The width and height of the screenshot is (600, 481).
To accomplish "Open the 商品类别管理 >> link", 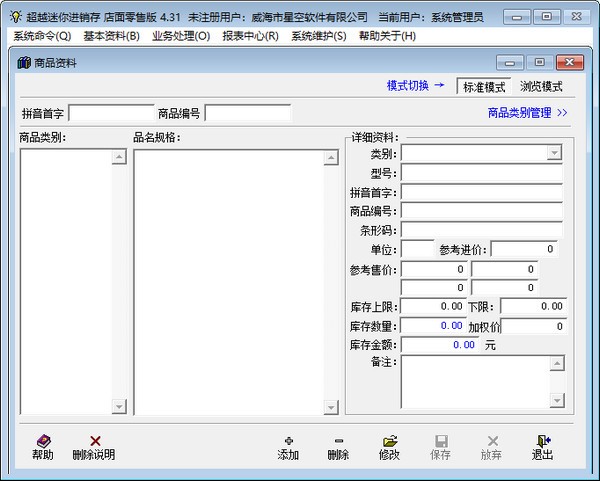I will [527, 113].
